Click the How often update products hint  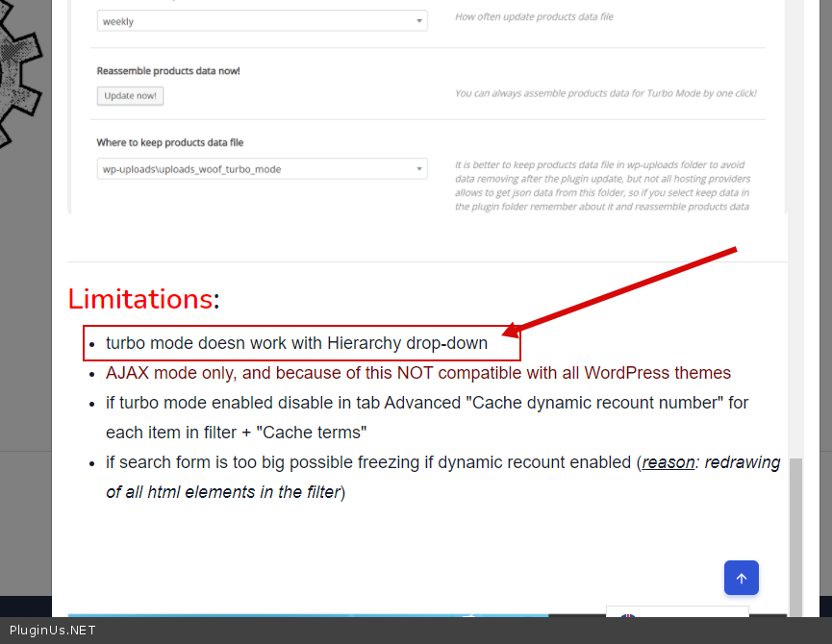(x=534, y=17)
